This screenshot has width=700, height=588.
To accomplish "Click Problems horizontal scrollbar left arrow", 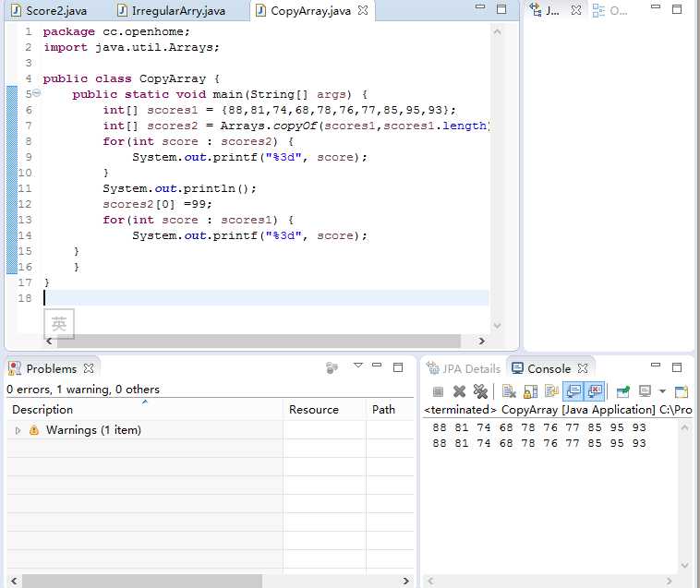I will click(14, 581).
